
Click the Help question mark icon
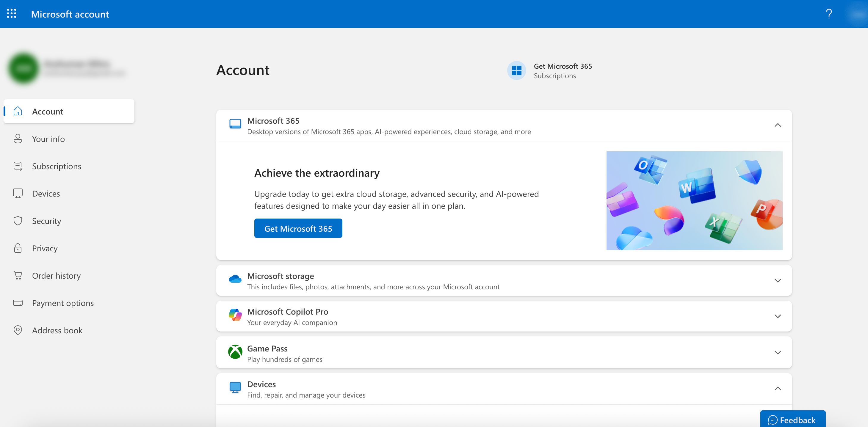point(829,14)
